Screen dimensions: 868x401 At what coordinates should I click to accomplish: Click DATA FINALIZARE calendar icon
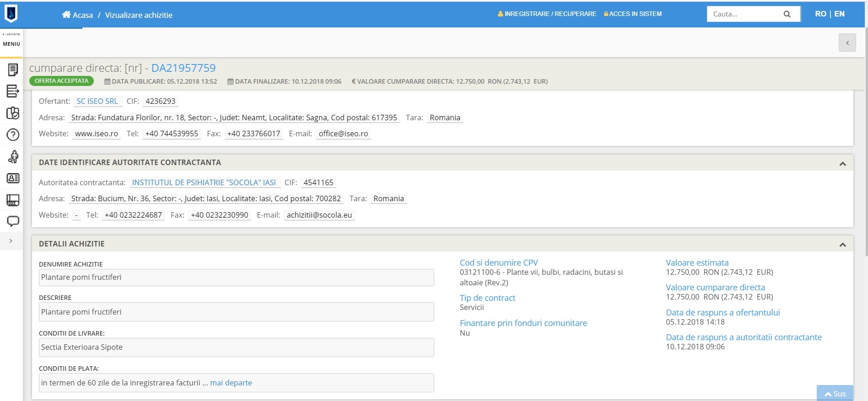click(x=231, y=81)
